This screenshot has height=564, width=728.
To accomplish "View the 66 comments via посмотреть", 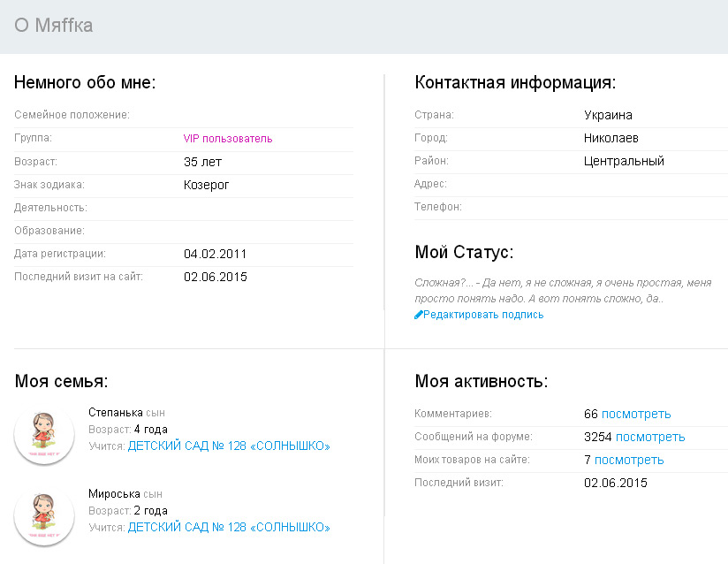I will coord(636,414).
